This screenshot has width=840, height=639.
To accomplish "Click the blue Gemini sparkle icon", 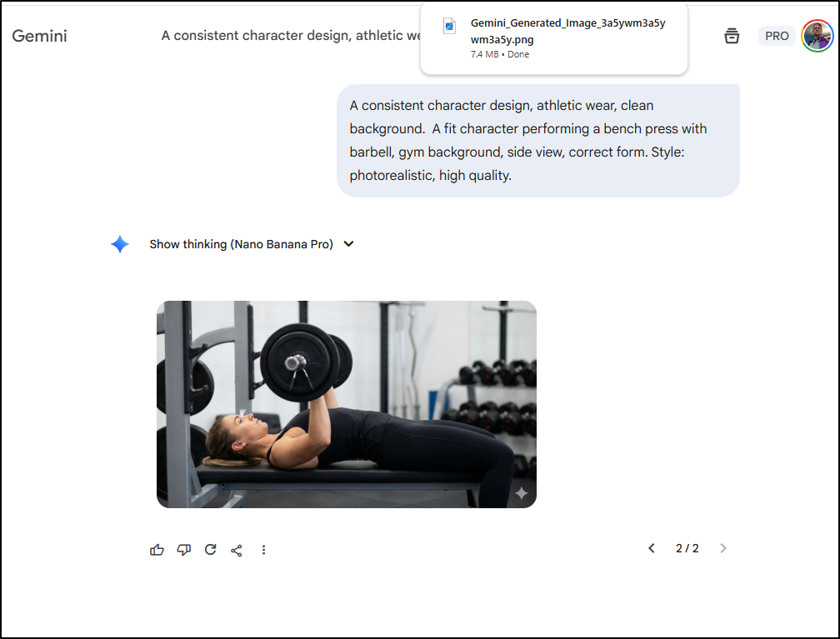I will click(x=120, y=244).
